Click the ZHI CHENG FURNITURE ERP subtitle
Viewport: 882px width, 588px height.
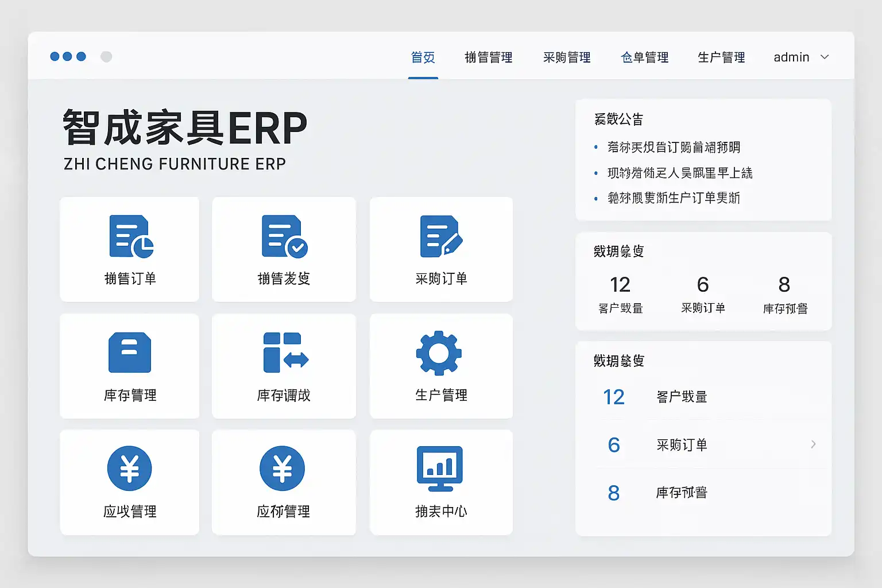[175, 164]
